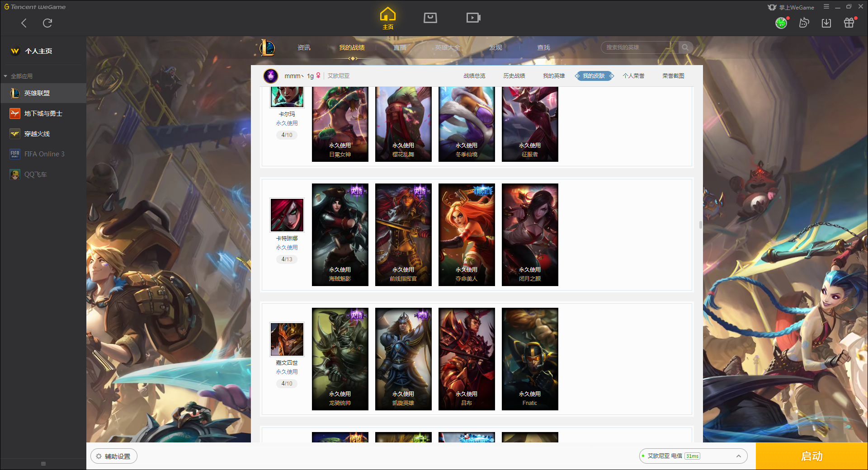Click sidebar bottom collapse handle
The width and height of the screenshot is (868, 470).
[43, 464]
